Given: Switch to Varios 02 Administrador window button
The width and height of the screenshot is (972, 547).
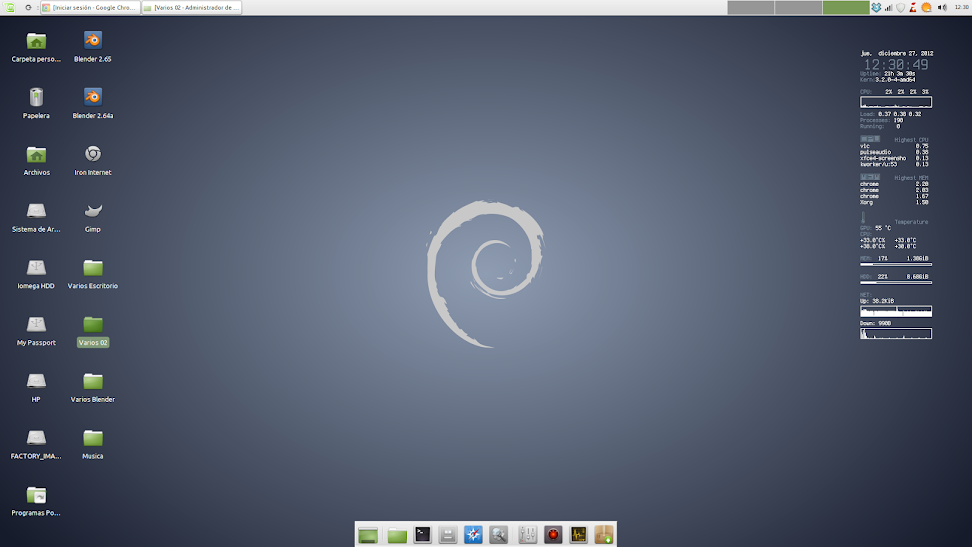Looking at the screenshot, I should 192,7.
